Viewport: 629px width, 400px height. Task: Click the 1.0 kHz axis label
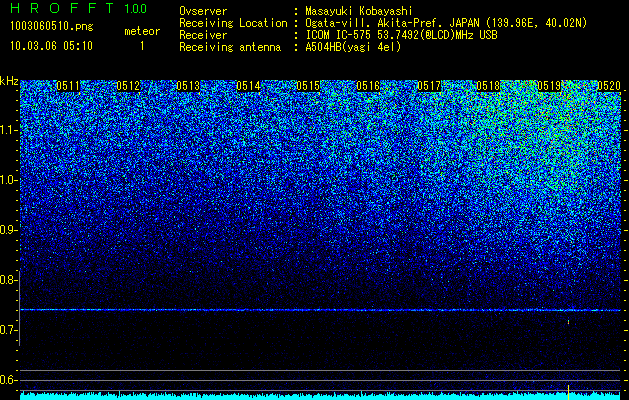tap(9, 180)
